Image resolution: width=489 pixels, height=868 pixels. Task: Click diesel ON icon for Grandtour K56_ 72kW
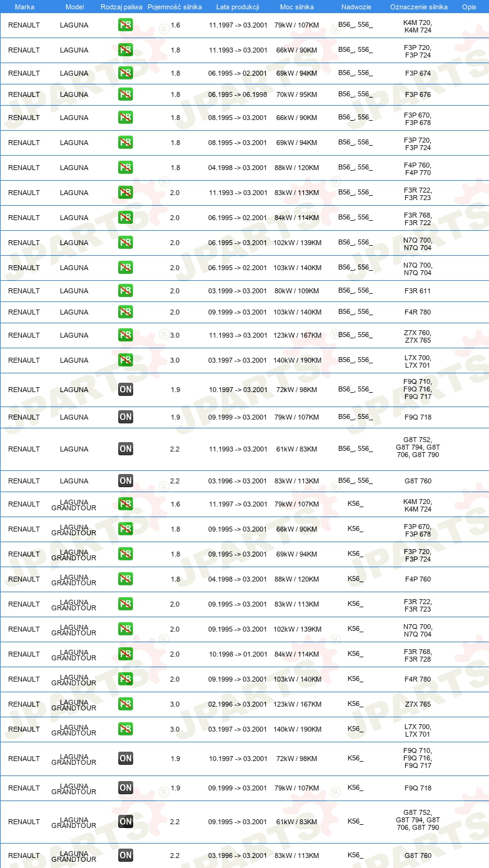(x=126, y=759)
